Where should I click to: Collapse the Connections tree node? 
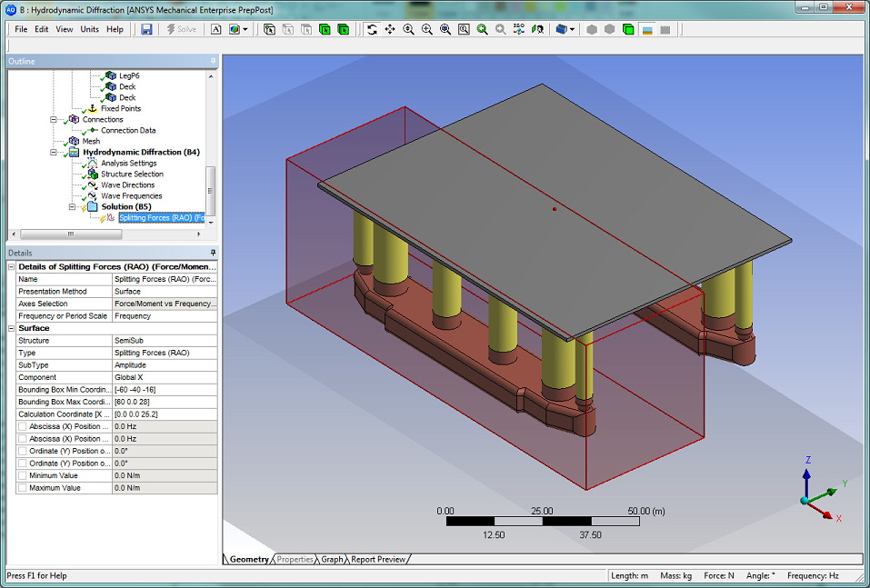[x=55, y=120]
